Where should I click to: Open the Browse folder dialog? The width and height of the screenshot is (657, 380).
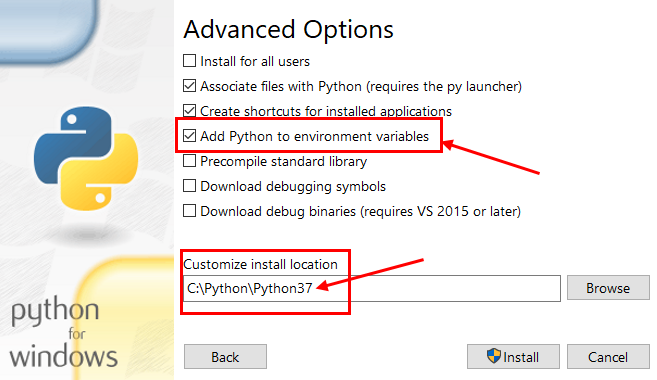(x=608, y=288)
